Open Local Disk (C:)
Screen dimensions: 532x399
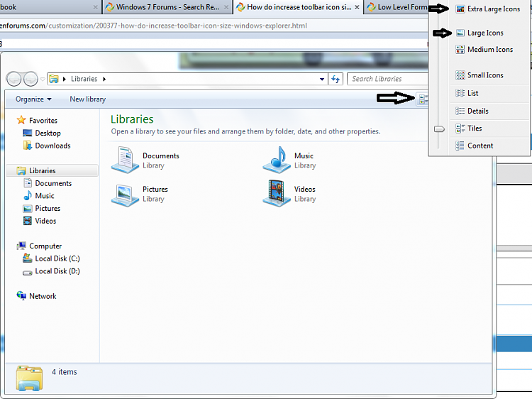(57, 258)
